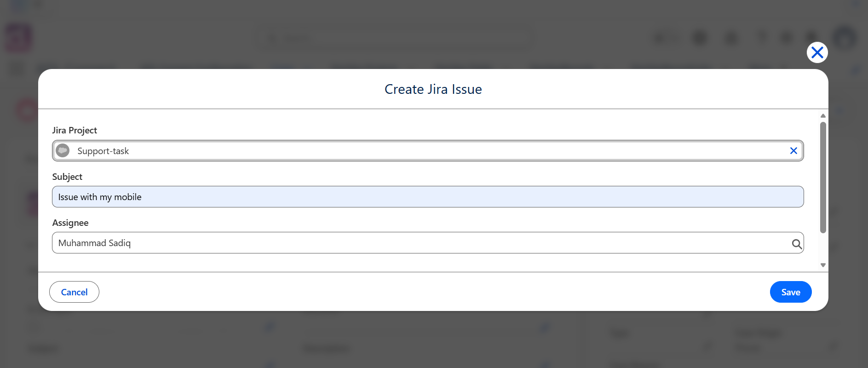The width and height of the screenshot is (868, 368).
Task: Click the dimmed user avatar in the header
Action: click(845, 38)
